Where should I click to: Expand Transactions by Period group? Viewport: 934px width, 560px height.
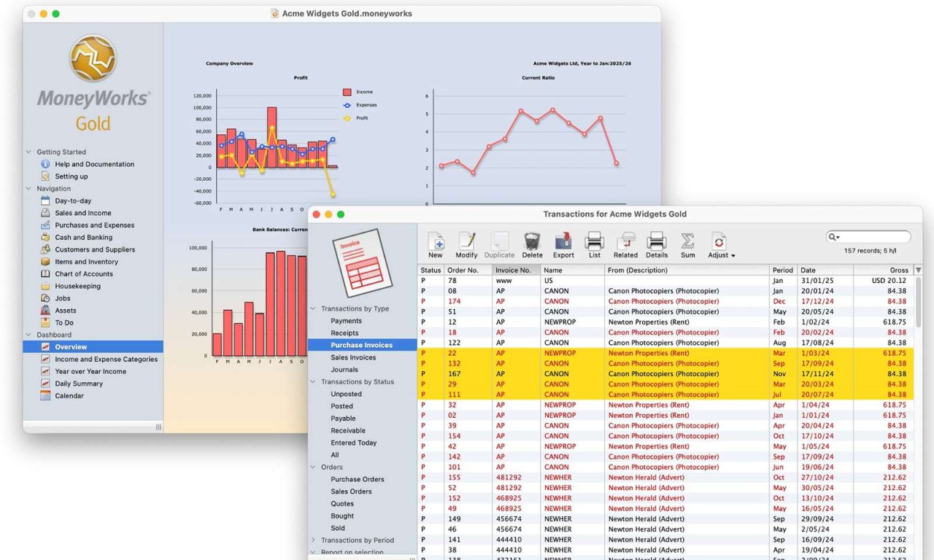pyautogui.click(x=314, y=540)
